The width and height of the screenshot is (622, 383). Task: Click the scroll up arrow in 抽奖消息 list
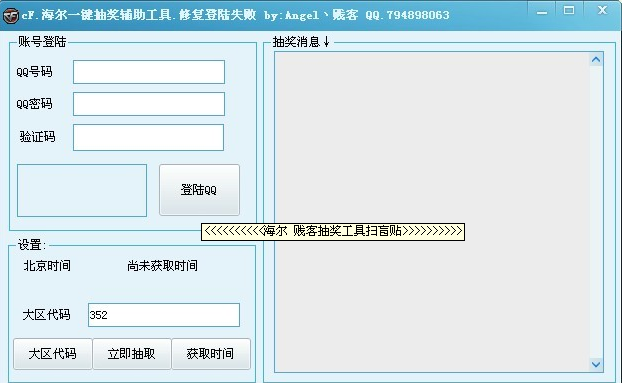[x=596, y=59]
